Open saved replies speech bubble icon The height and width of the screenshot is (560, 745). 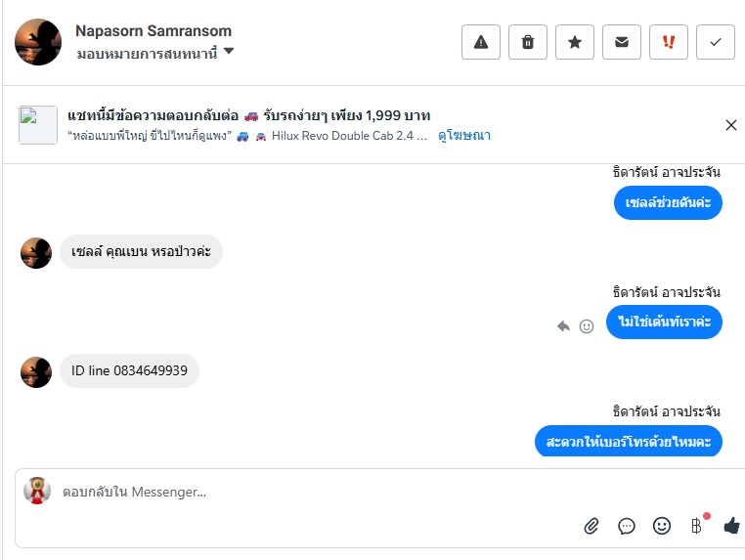click(627, 526)
